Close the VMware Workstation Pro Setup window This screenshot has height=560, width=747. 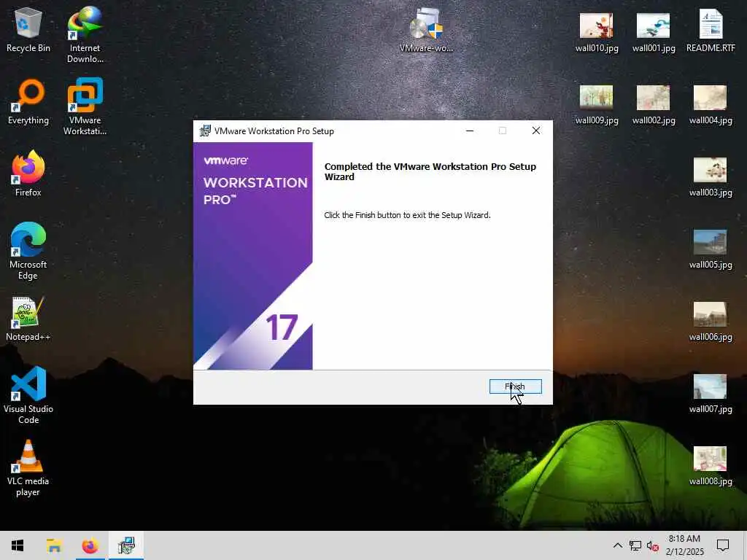536,131
